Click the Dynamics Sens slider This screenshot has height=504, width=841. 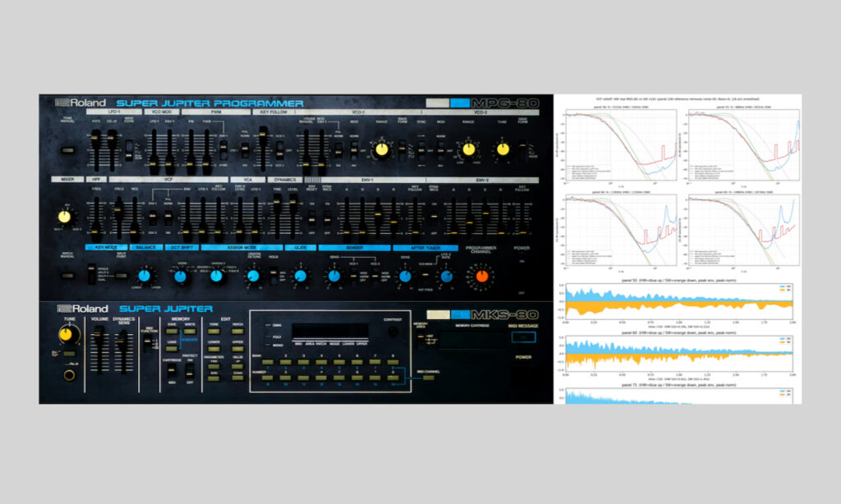pyautogui.click(x=123, y=351)
